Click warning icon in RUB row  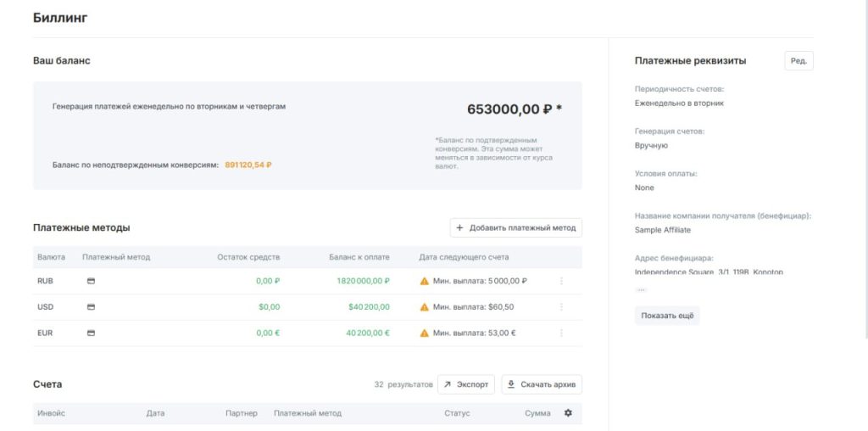pyautogui.click(x=425, y=281)
